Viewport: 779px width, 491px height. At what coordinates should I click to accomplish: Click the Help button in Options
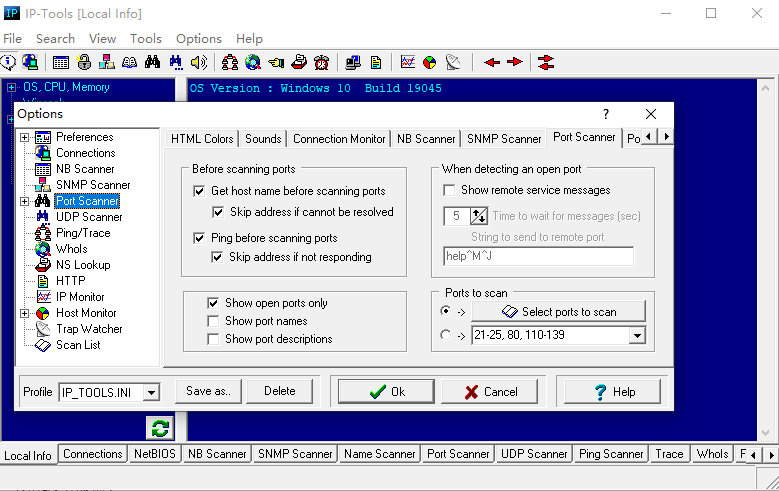(612, 392)
